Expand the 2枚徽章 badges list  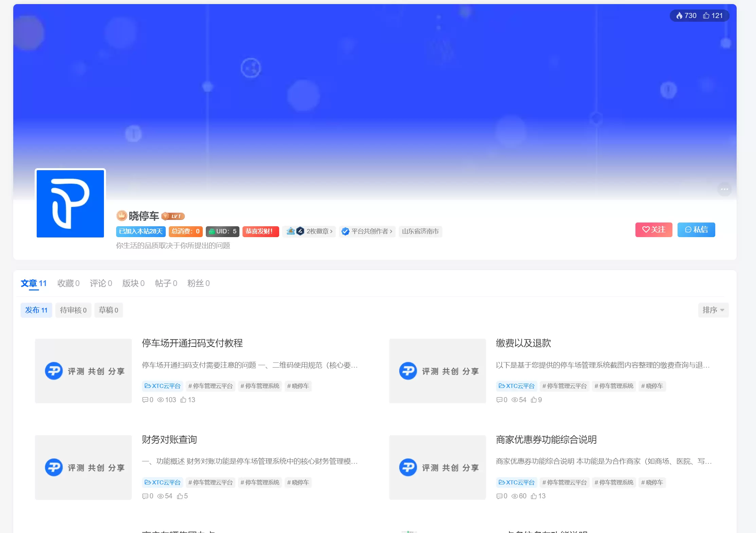[309, 231]
